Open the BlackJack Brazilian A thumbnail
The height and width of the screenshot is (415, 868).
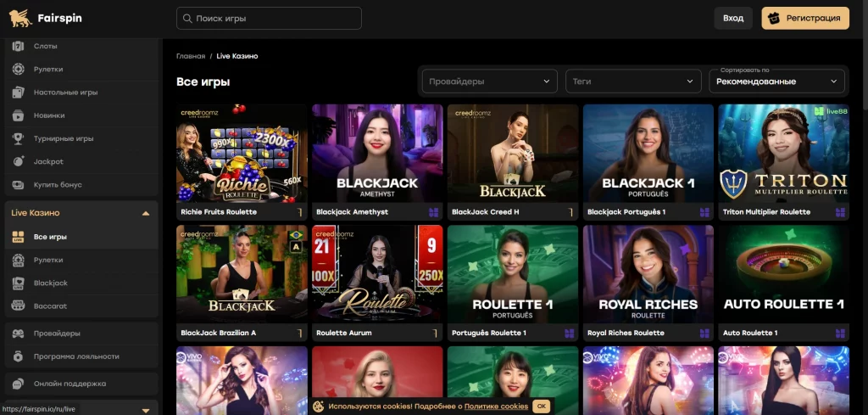pyautogui.click(x=242, y=274)
